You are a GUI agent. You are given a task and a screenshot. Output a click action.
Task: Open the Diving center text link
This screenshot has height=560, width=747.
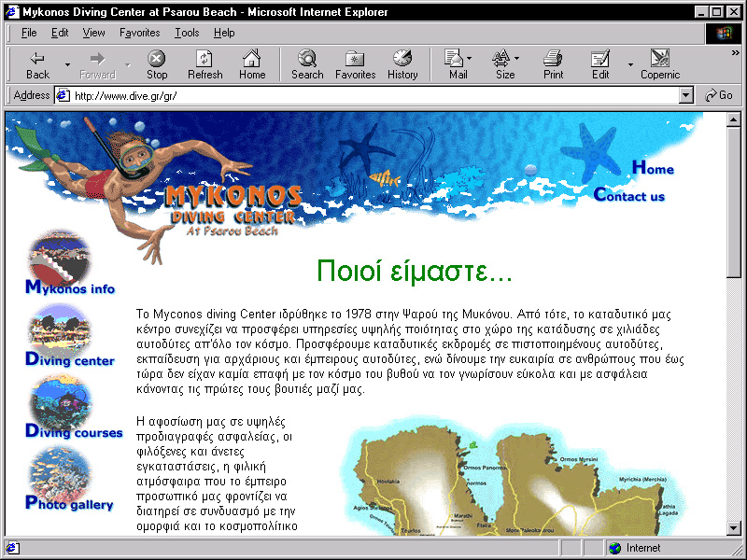[70, 359]
